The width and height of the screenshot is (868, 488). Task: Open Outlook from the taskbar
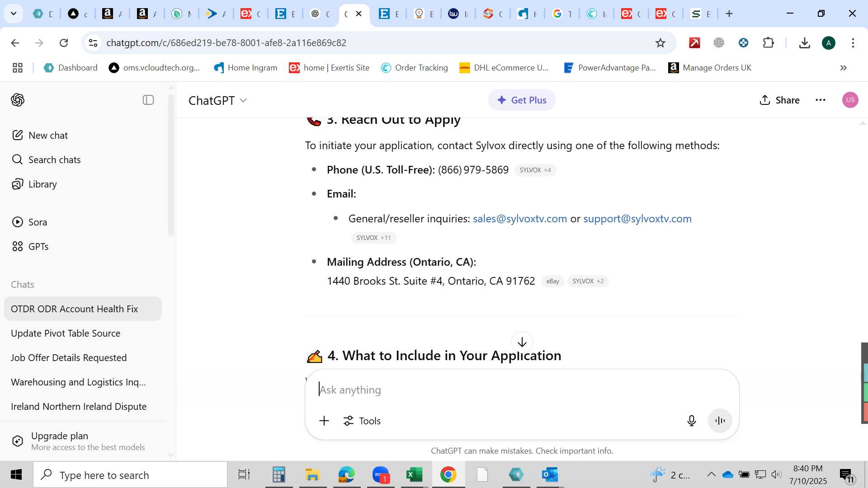[550, 475]
